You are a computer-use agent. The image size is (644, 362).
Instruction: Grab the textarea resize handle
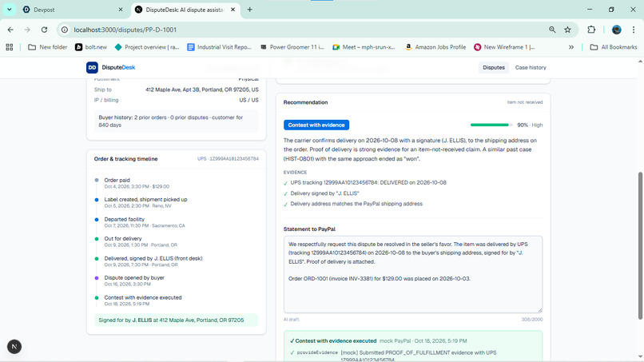[539, 310]
